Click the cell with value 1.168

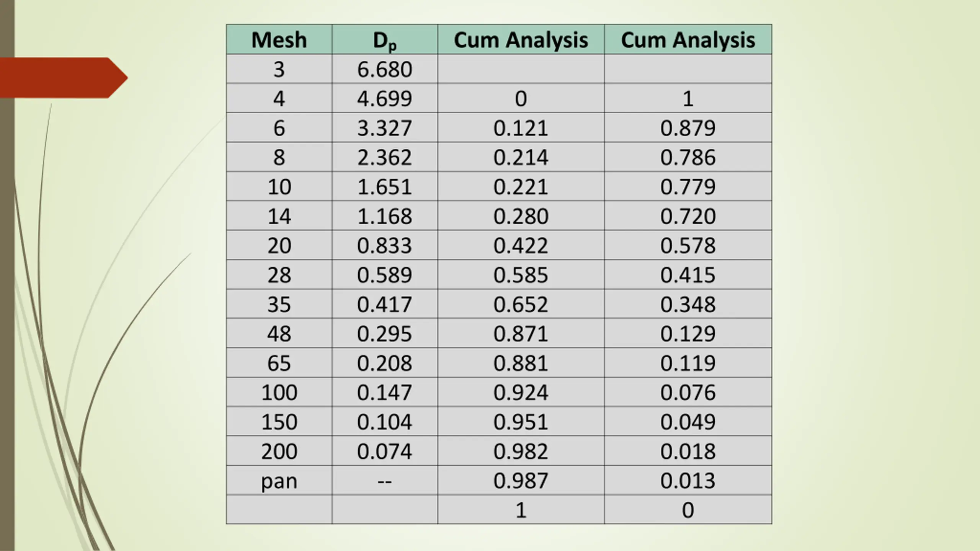(385, 216)
